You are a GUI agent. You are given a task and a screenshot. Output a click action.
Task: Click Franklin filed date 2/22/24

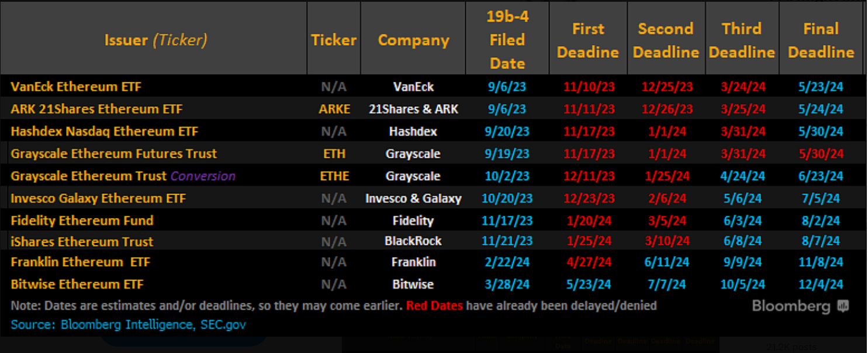[x=507, y=262]
